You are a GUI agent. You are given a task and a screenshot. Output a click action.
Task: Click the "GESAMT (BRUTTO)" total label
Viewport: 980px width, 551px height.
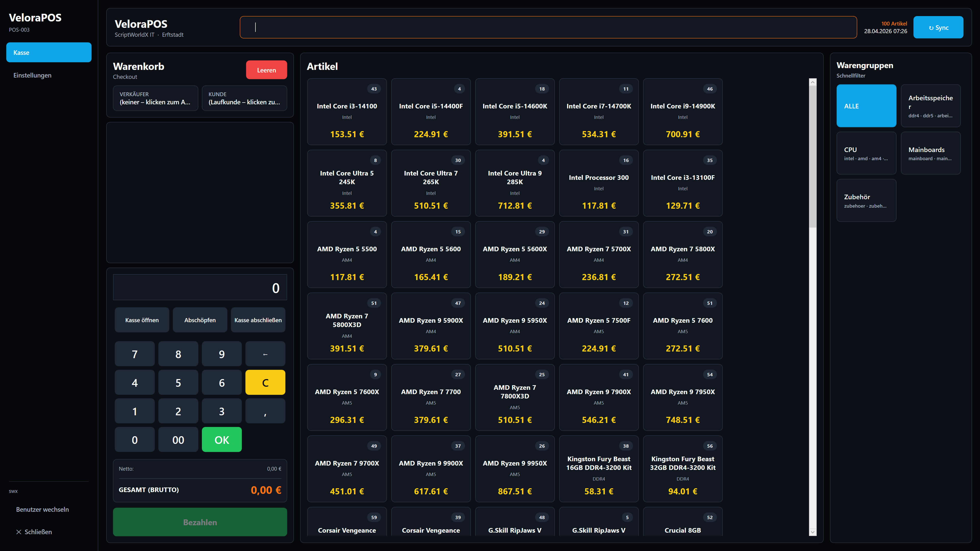(x=149, y=490)
